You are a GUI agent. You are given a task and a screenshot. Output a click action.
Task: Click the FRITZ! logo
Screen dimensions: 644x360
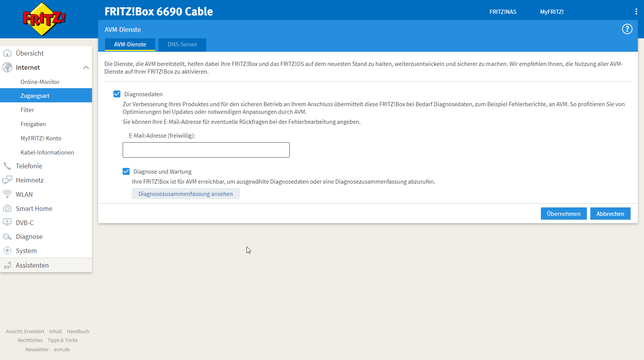(44, 19)
